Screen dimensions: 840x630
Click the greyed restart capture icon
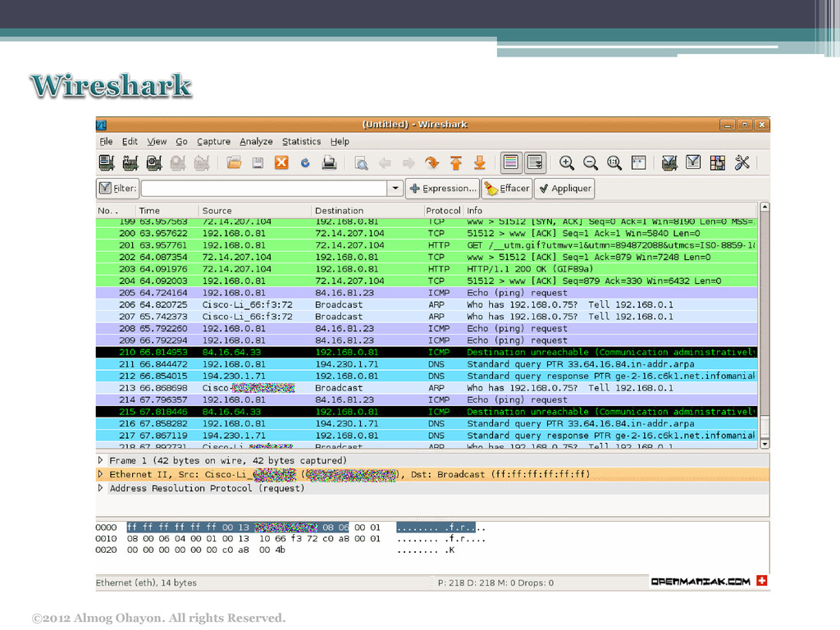202,162
